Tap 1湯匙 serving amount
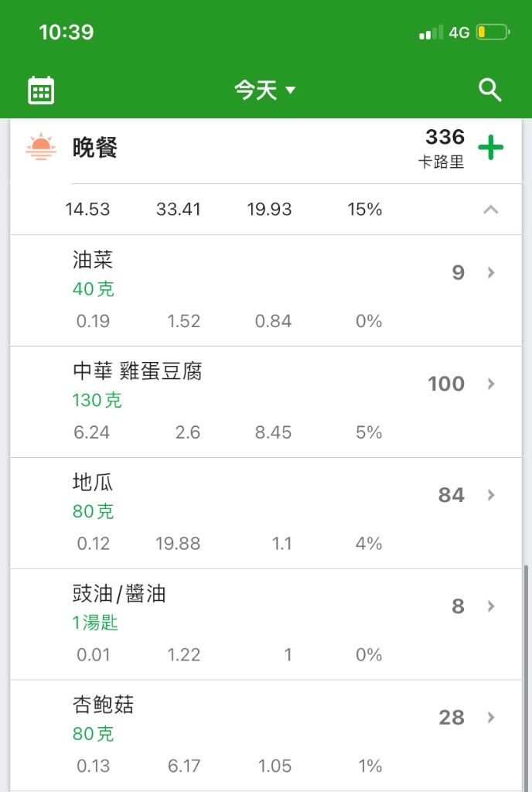 95,623
